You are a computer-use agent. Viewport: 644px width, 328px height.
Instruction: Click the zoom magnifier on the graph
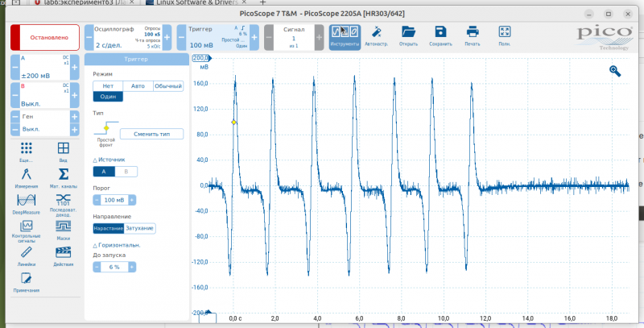pos(615,71)
